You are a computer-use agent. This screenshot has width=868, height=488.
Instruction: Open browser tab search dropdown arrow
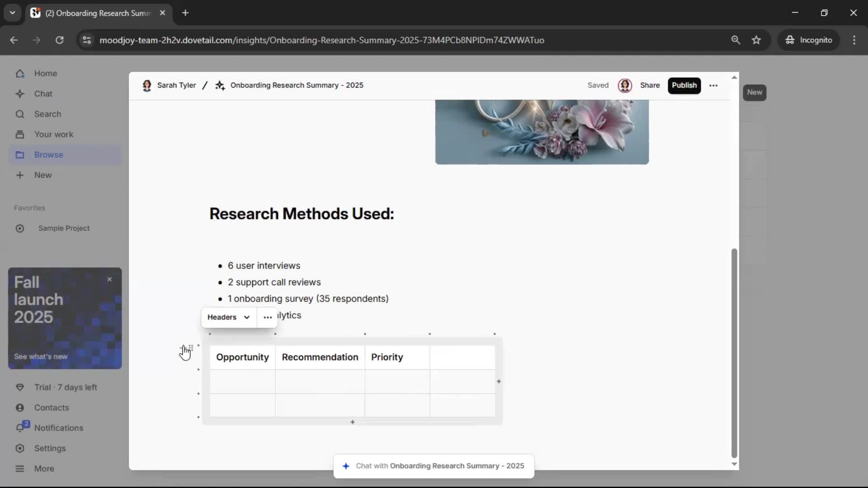(x=13, y=13)
